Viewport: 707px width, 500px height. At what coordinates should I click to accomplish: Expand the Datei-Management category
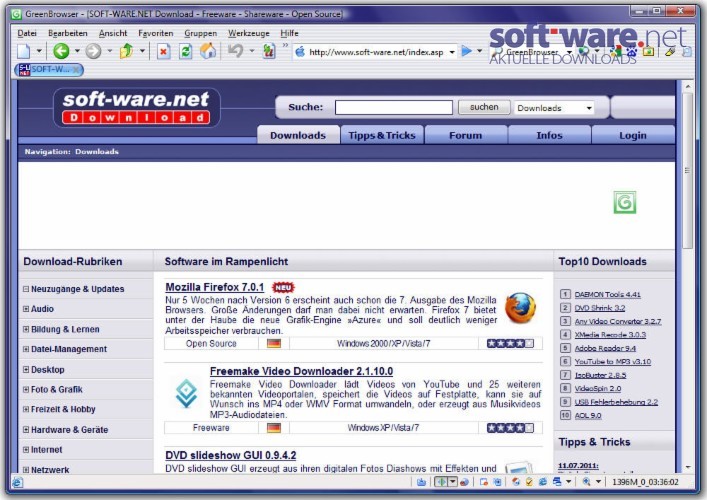(26, 349)
